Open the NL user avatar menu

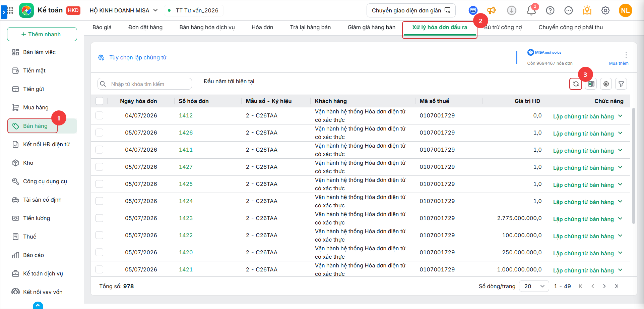[625, 10]
